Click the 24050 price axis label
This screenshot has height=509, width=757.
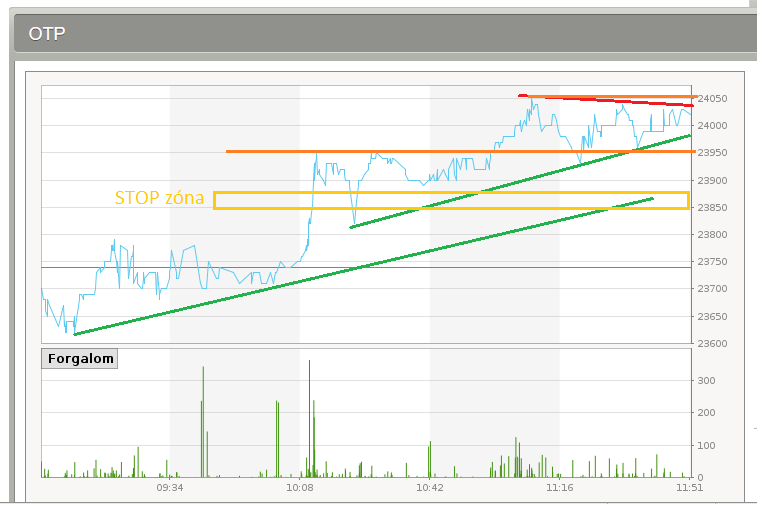pos(712,99)
